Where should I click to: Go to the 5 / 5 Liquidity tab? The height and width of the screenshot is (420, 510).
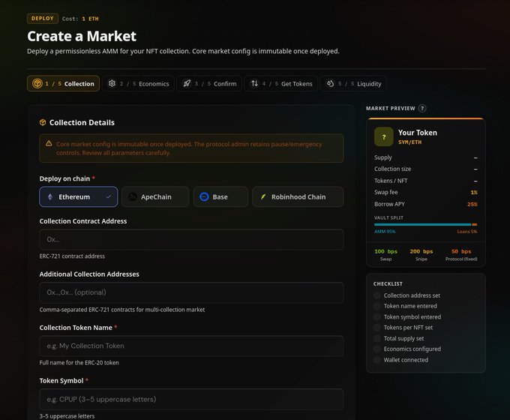[x=353, y=83]
